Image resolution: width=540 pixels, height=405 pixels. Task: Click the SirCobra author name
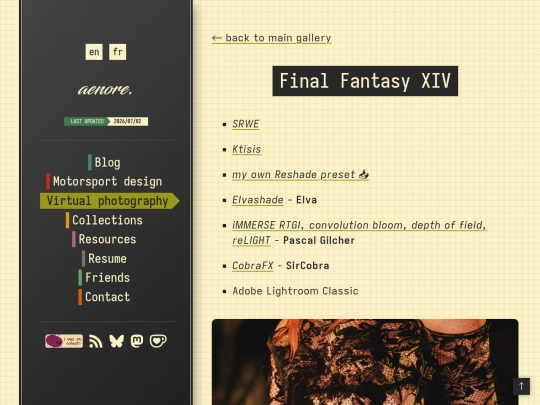coord(308,266)
